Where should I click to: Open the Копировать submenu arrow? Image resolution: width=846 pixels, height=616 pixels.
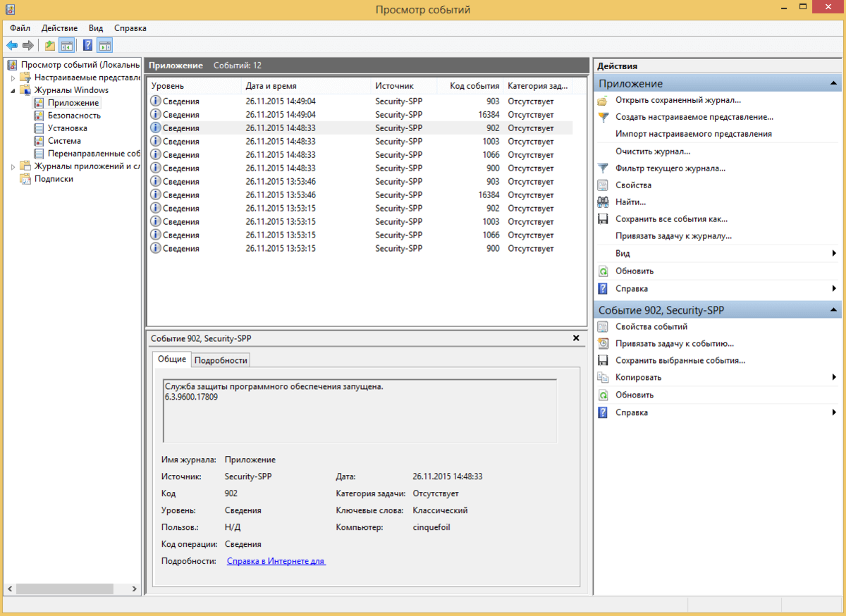point(834,378)
